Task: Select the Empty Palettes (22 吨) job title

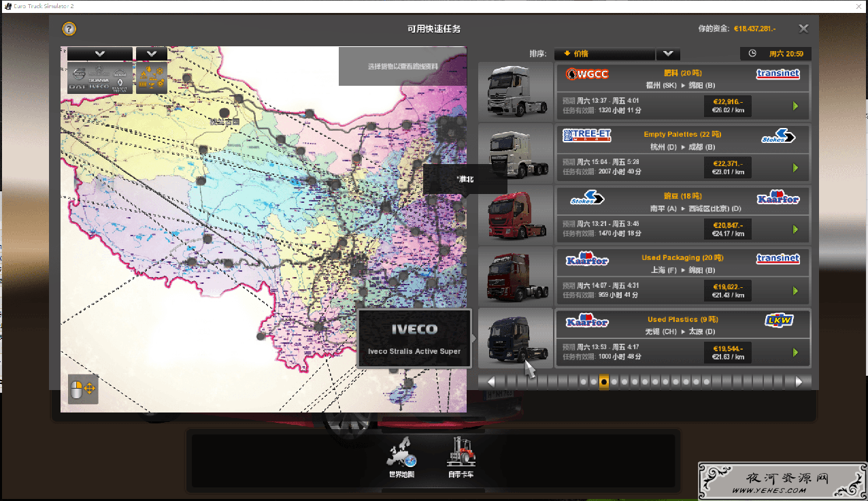Action: (x=682, y=134)
